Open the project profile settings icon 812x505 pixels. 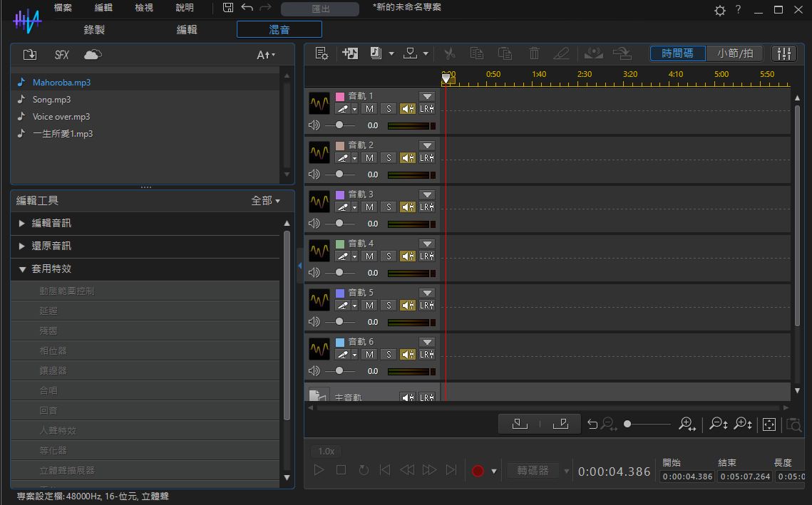322,53
